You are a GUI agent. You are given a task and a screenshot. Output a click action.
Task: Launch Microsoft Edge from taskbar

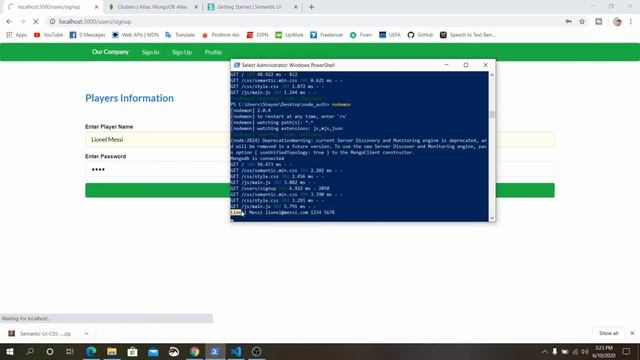click(91, 351)
